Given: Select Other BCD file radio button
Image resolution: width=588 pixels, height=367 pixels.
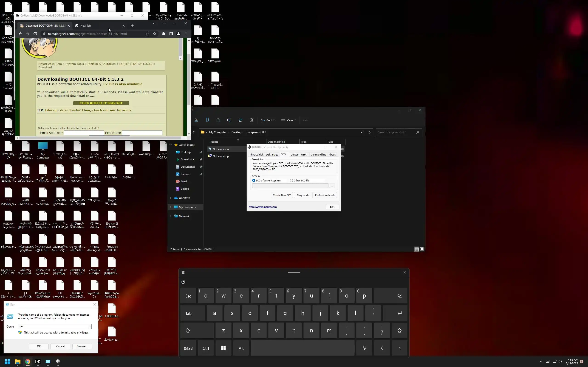Looking at the screenshot, I should (x=291, y=181).
